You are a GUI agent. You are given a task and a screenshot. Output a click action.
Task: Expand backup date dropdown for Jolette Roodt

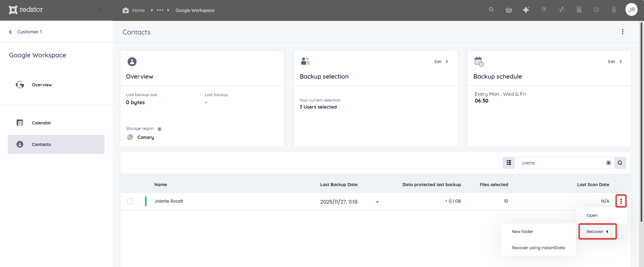(377, 202)
